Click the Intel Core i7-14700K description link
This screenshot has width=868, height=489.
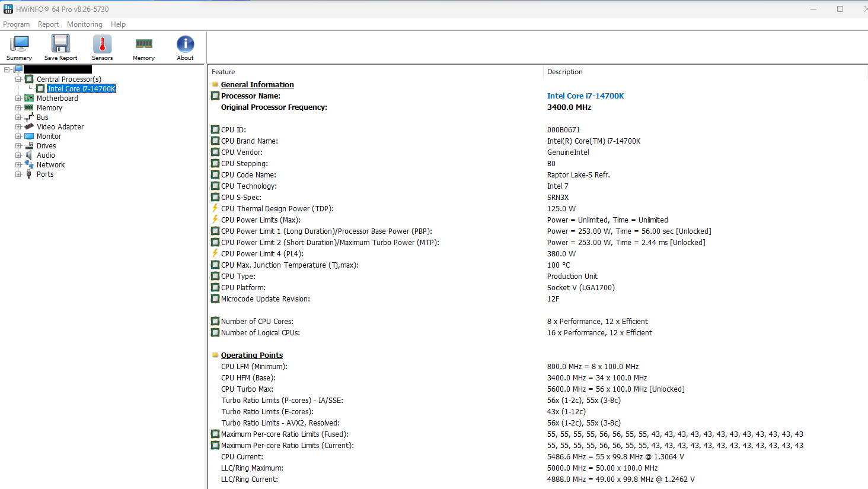pyautogui.click(x=585, y=96)
